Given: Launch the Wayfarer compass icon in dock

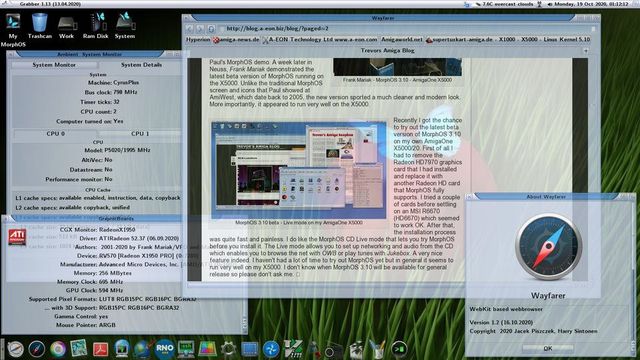Looking at the screenshot, I should pos(37,349).
